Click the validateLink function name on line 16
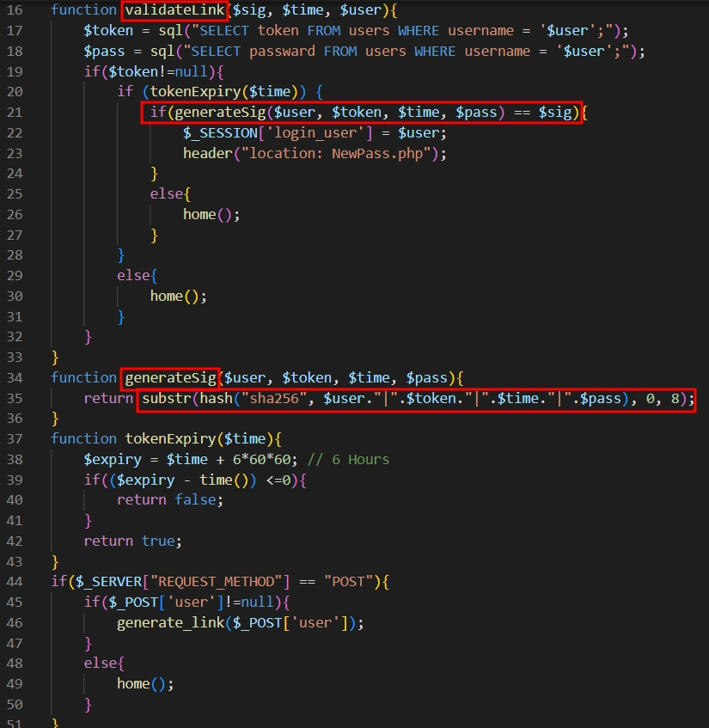709x728 pixels. (174, 10)
